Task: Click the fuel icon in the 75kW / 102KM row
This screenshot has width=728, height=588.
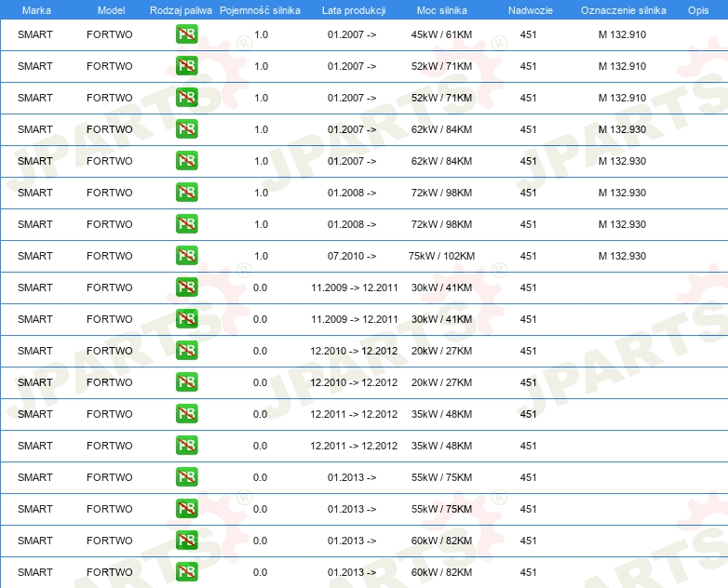Action: coord(186,256)
